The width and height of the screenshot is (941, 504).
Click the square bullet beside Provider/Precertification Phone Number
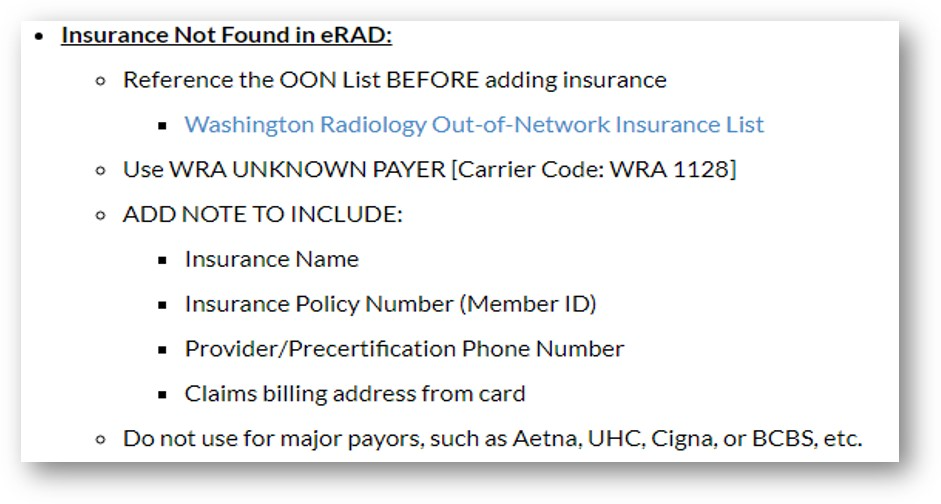(x=163, y=350)
